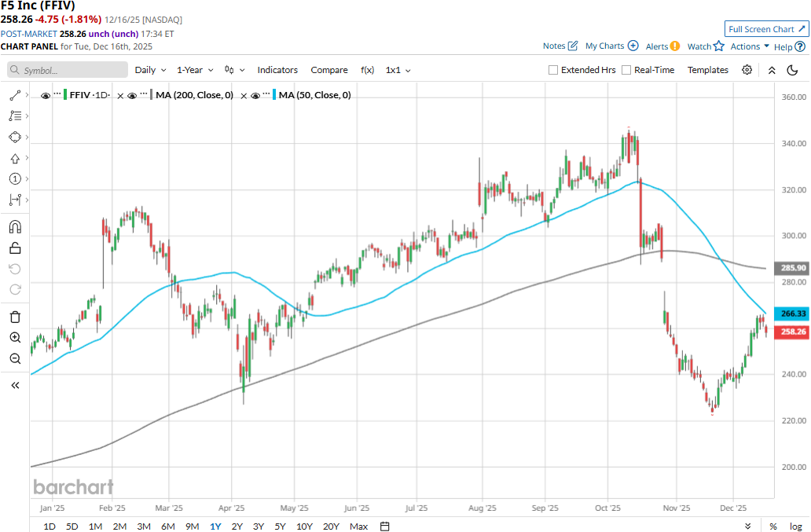Expand the 1-Year period dropdown
The width and height of the screenshot is (811, 532).
point(195,70)
